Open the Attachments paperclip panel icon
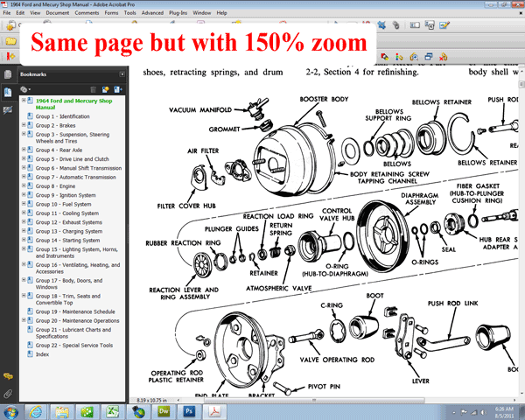 click(8, 394)
